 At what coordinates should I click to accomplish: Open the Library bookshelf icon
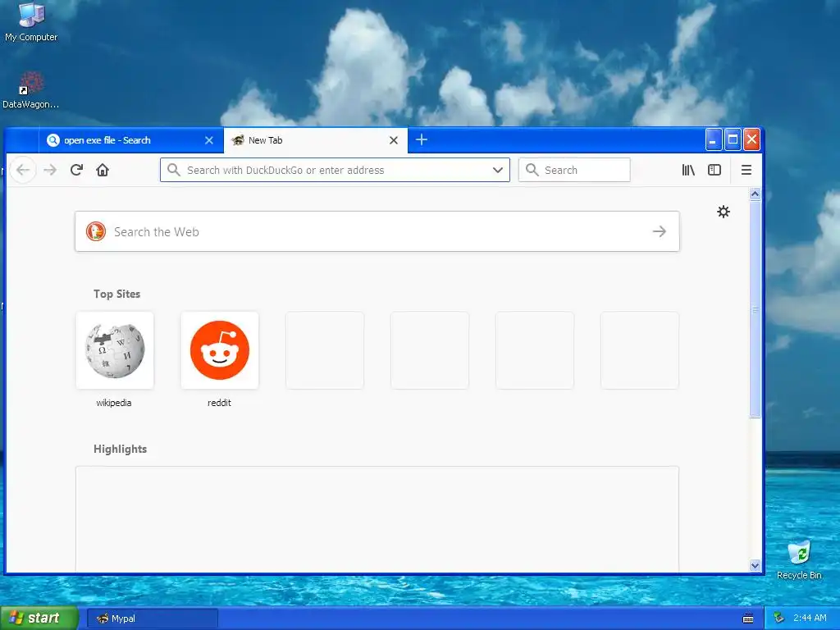point(688,171)
